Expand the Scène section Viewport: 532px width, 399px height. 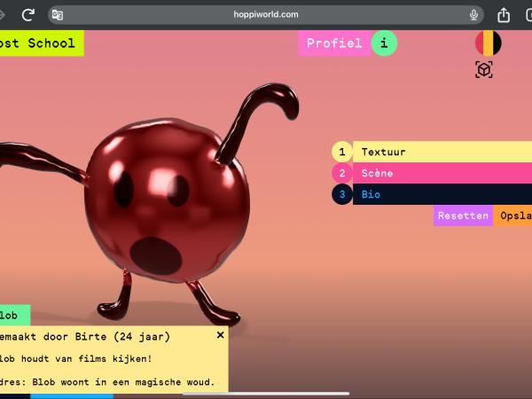point(442,173)
